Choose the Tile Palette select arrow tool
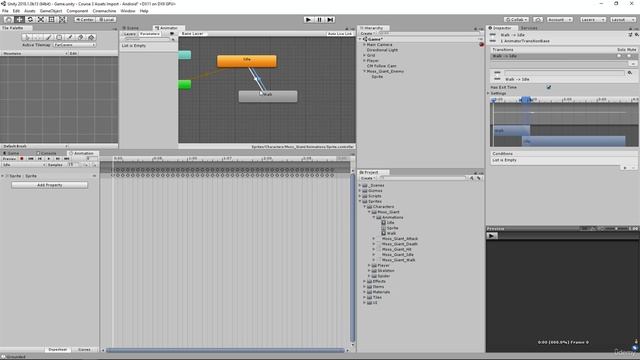Image resolution: width=640 pixels, height=360 pixels. 27,37
